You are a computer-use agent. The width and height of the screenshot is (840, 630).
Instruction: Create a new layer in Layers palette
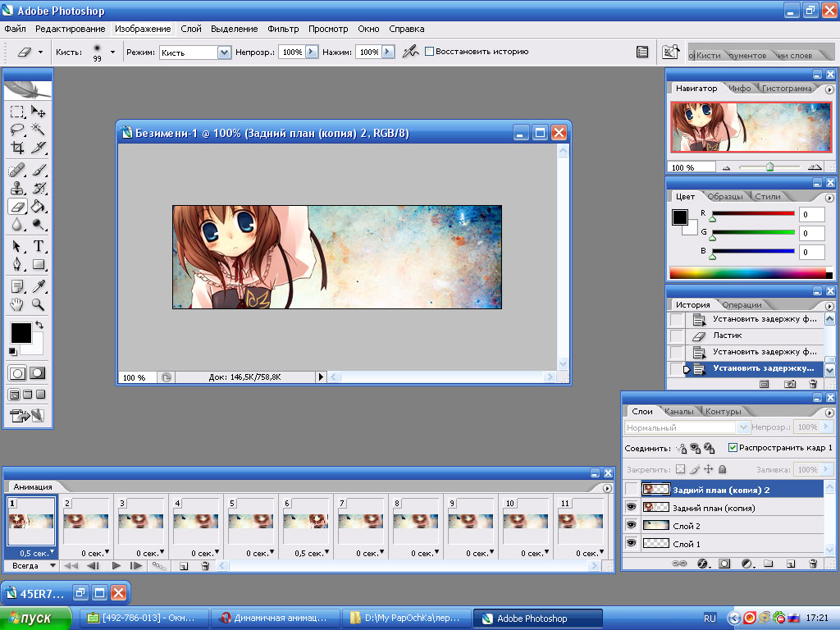pyautogui.click(x=791, y=564)
